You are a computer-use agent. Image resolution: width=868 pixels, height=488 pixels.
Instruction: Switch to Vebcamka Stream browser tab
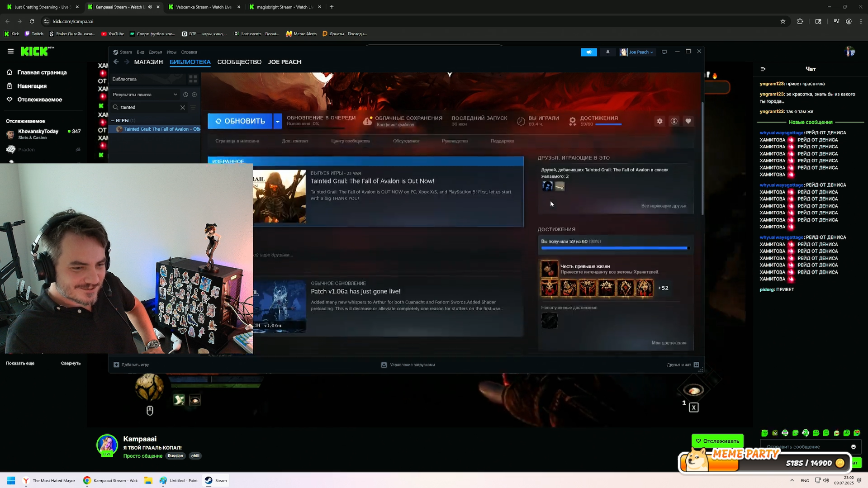click(x=204, y=7)
